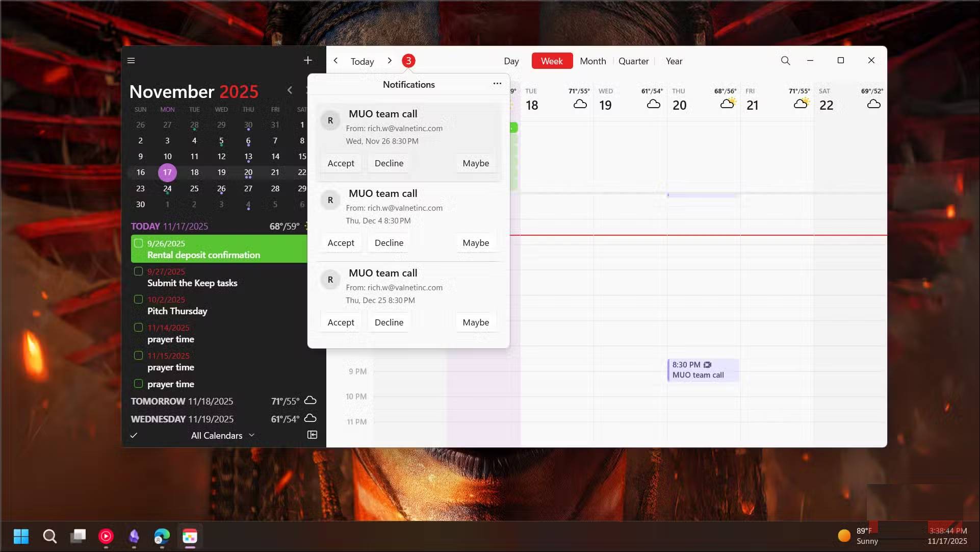
Task: Open the hamburger menu in sidebar
Action: coord(131,61)
